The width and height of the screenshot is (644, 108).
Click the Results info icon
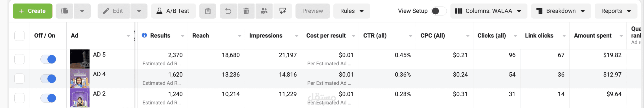coord(144,35)
